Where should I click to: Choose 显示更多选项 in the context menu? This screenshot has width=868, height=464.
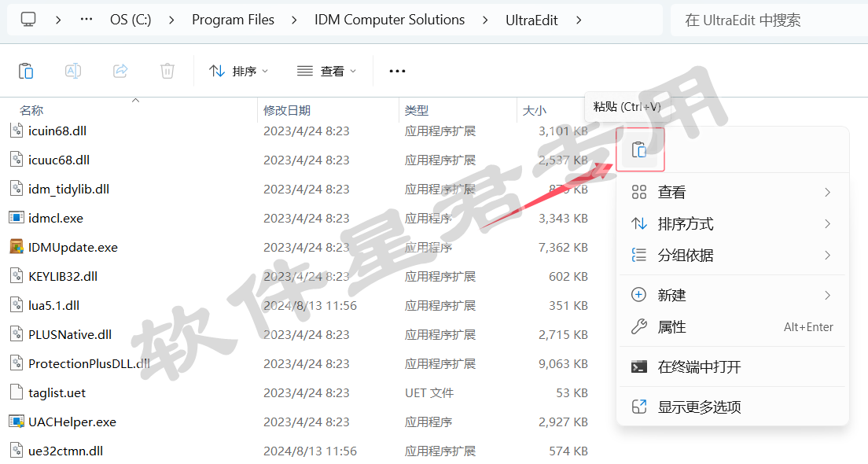[x=733, y=407]
